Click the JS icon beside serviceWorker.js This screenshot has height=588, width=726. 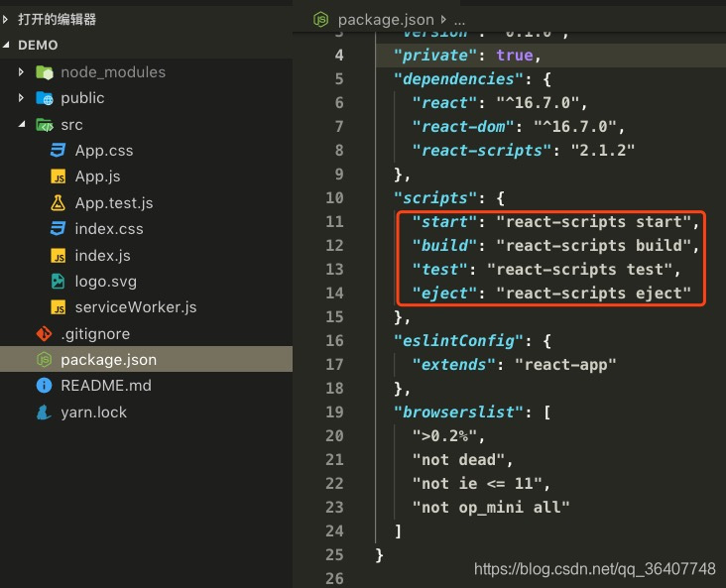coord(58,307)
